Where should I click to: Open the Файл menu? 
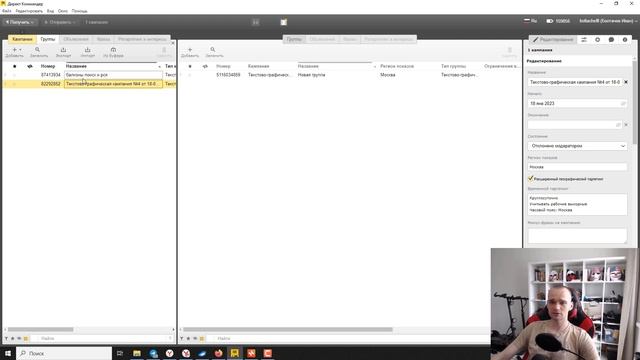(7, 11)
